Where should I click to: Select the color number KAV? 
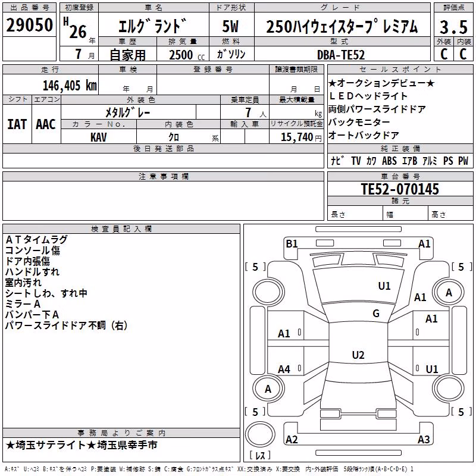[x=99, y=137]
